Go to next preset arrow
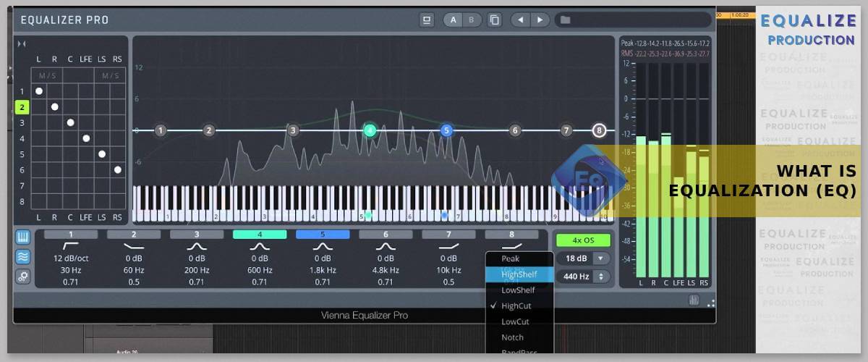 pyautogui.click(x=540, y=20)
